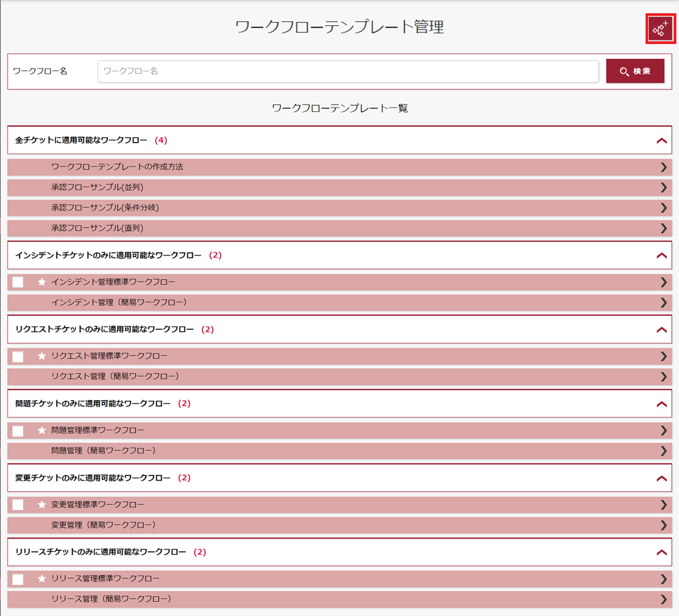This screenshot has height=616, width=679.
Task: Open the 承認フローサンプル(並列) row arrow
Action: coord(664,187)
